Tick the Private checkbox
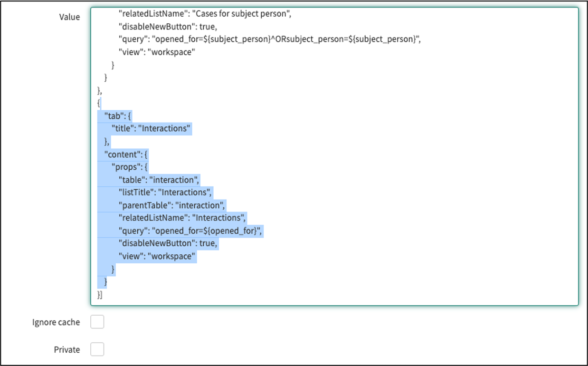588x366 pixels. 97,350
